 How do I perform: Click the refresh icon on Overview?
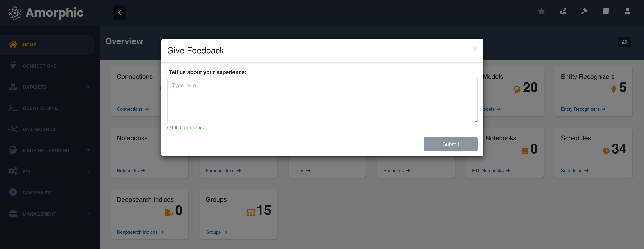[624, 42]
